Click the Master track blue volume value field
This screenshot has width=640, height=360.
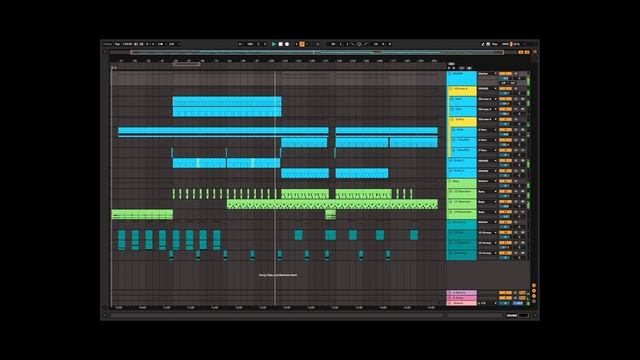[505, 303]
